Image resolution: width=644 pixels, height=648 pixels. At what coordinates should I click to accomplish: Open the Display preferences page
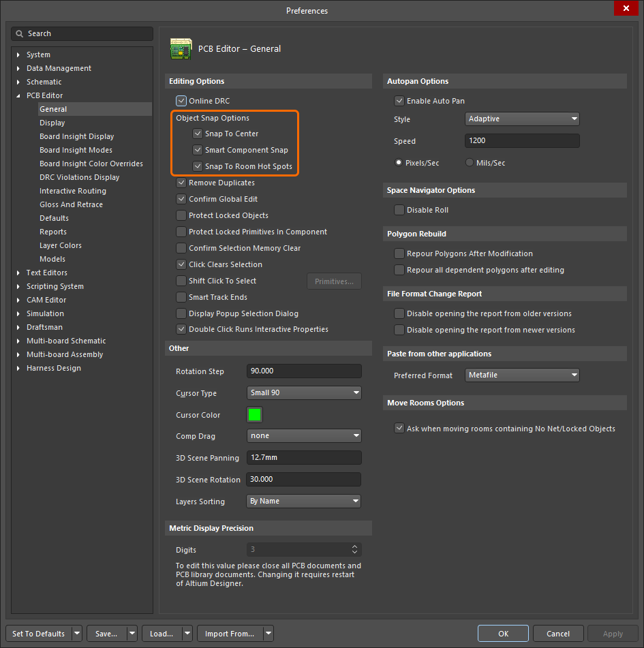[52, 123]
